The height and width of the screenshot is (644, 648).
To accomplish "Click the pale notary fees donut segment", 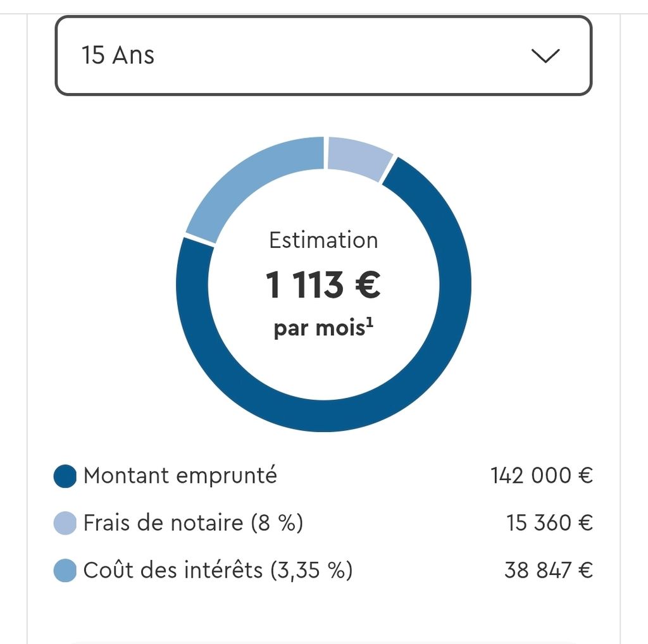I will coord(359,157).
